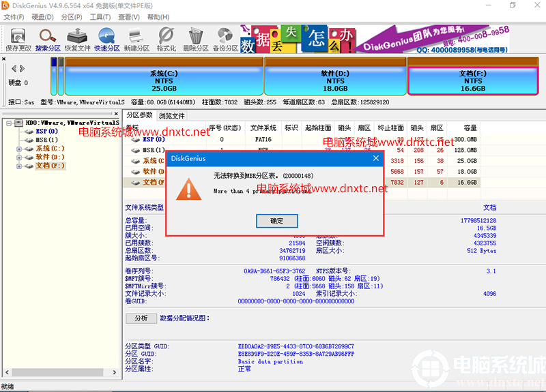Image resolution: width=546 pixels, height=392 pixels.
Task: Click the data recovery advertisement banner
Action: [374, 39]
